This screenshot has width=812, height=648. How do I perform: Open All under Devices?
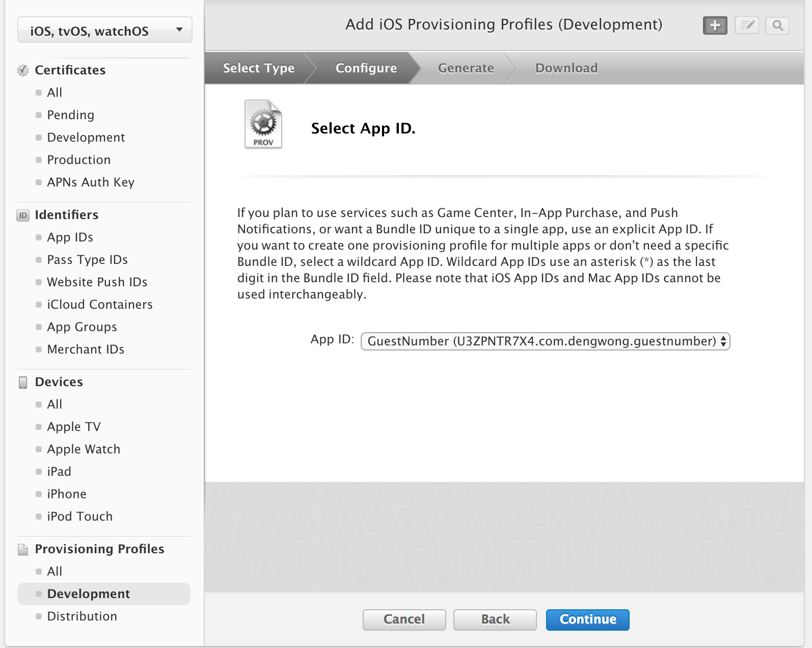coord(55,404)
